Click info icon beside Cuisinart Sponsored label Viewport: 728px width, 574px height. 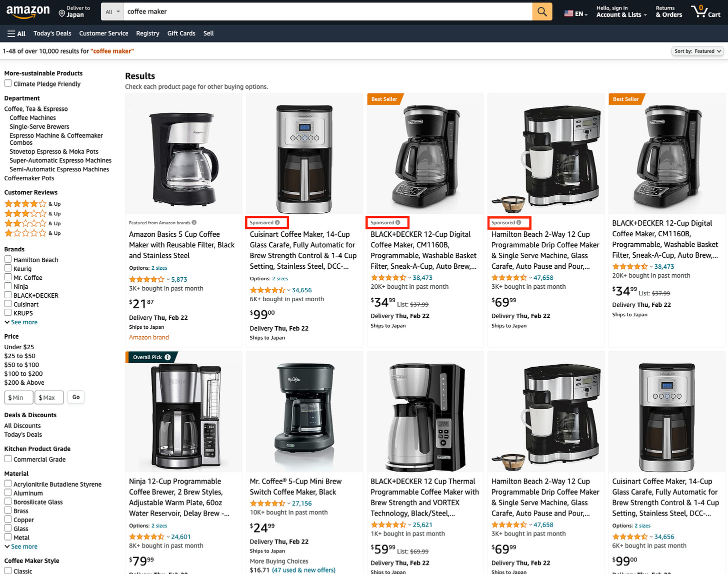click(x=277, y=223)
